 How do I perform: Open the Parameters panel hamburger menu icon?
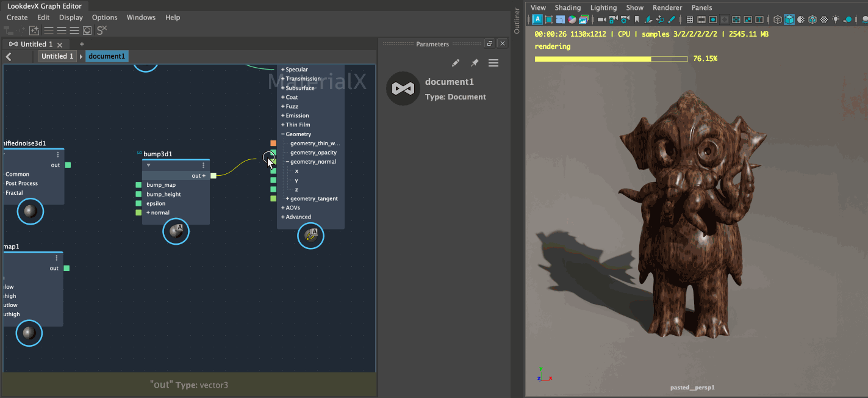(x=493, y=63)
